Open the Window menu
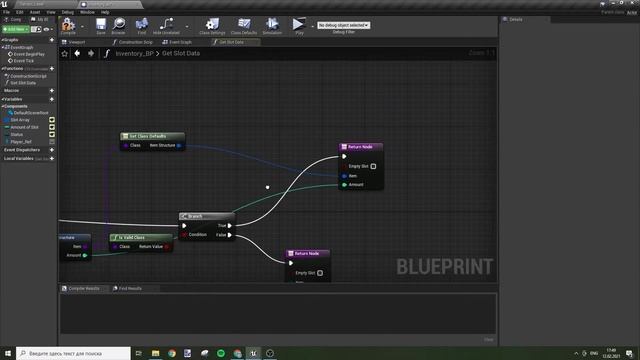The image size is (640, 360). click(x=87, y=12)
